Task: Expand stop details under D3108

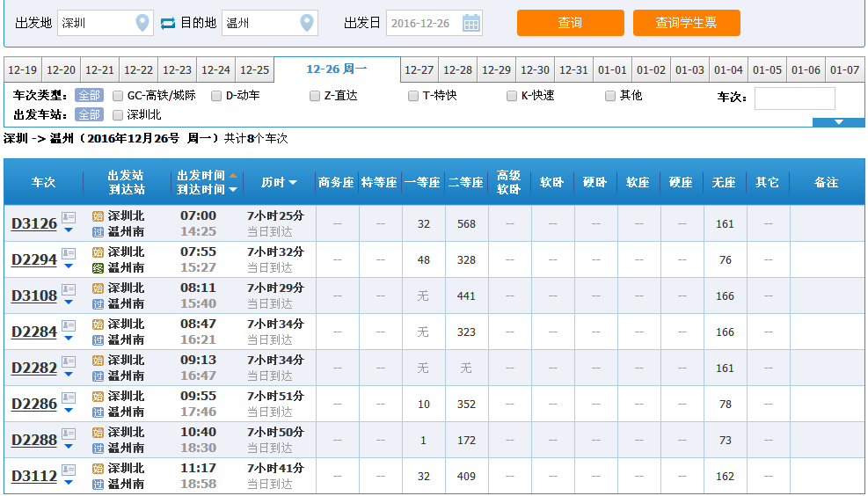Action: pyautogui.click(x=68, y=302)
